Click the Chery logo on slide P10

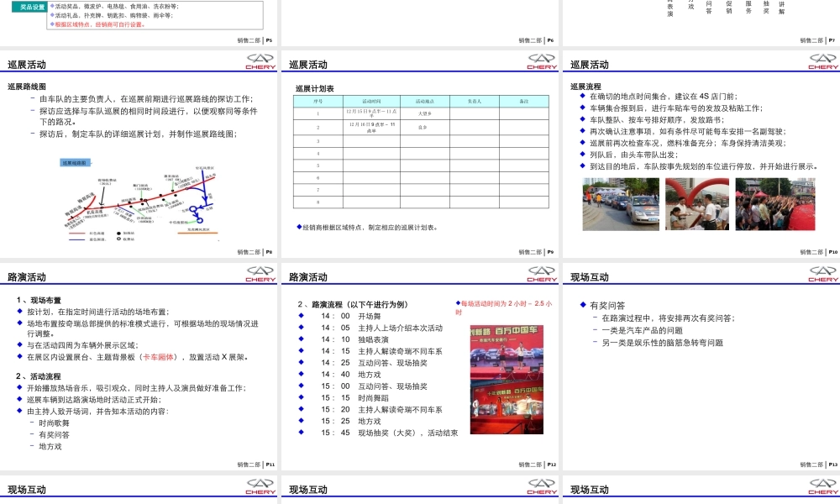(x=823, y=61)
